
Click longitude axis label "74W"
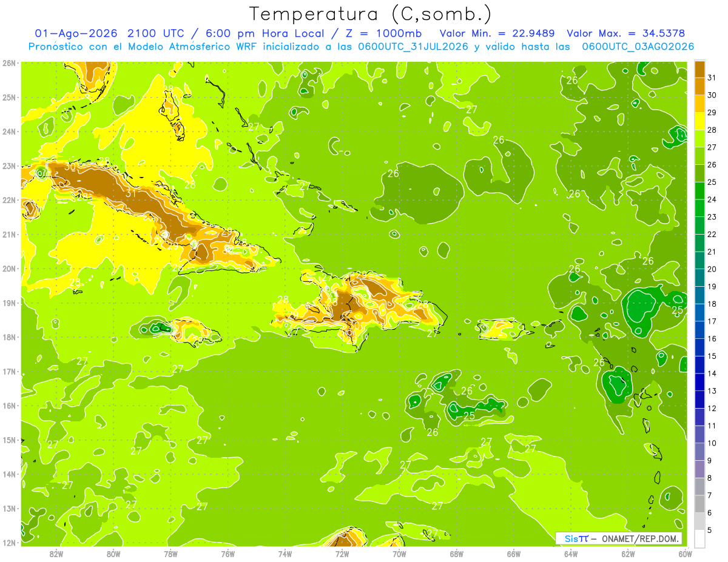285,553
